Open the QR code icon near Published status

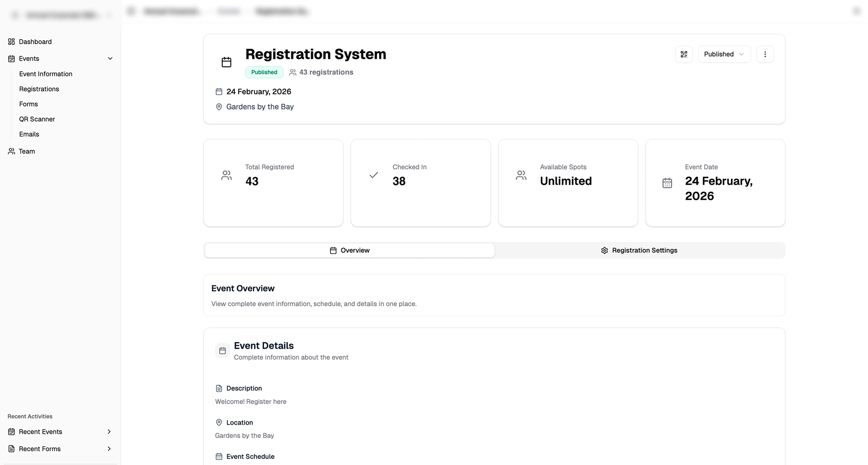click(684, 54)
